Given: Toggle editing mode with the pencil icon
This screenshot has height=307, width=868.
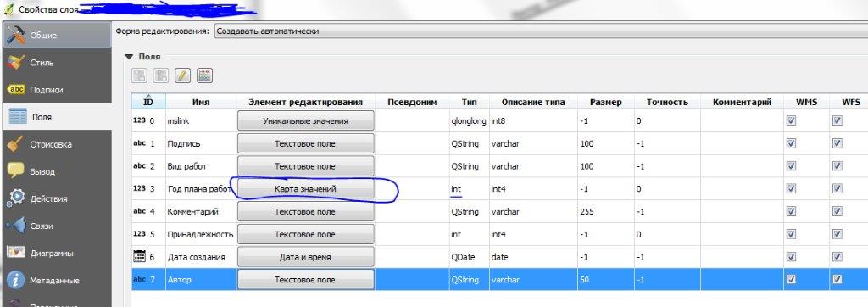Looking at the screenshot, I should (183, 76).
